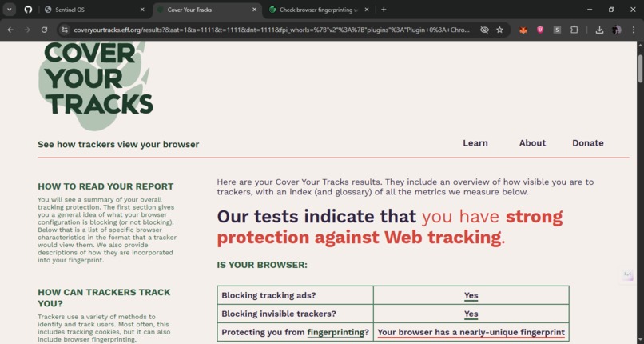Click the profile avatar icon
This screenshot has height=344, width=644.
[x=616, y=30]
